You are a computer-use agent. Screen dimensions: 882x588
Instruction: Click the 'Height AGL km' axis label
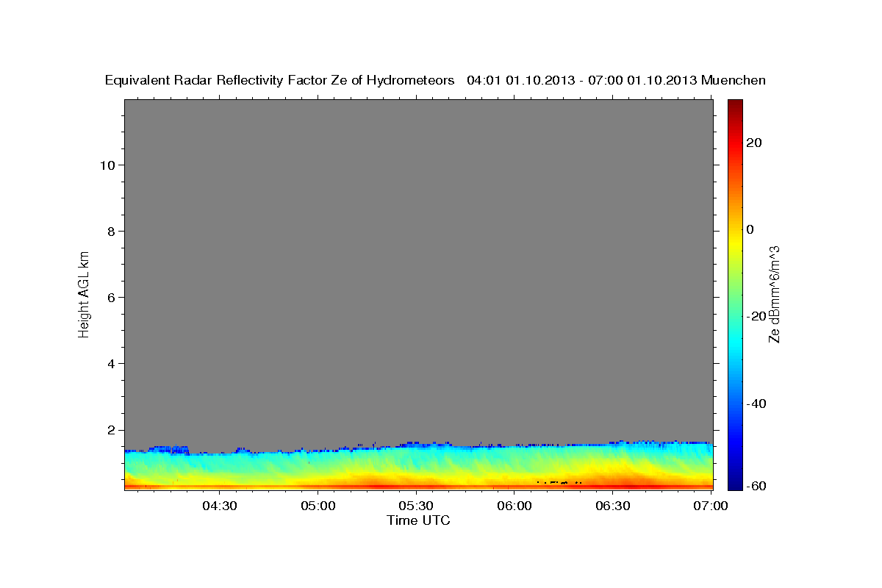point(85,293)
